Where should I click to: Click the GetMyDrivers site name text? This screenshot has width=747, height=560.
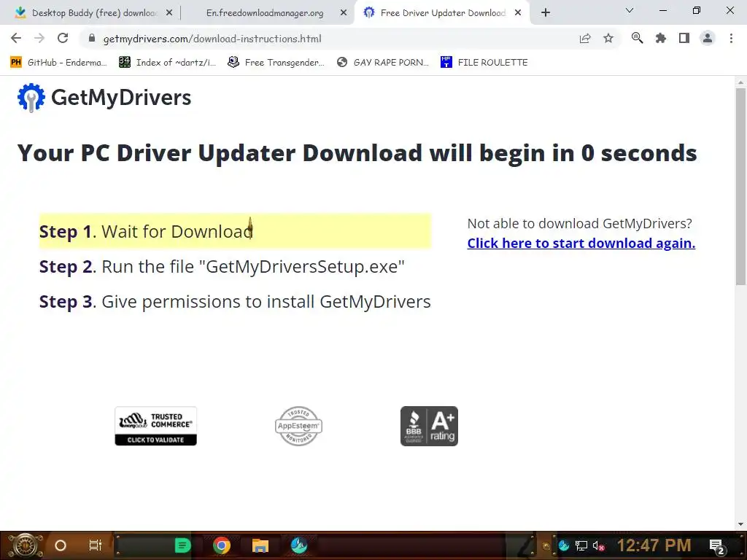(121, 98)
